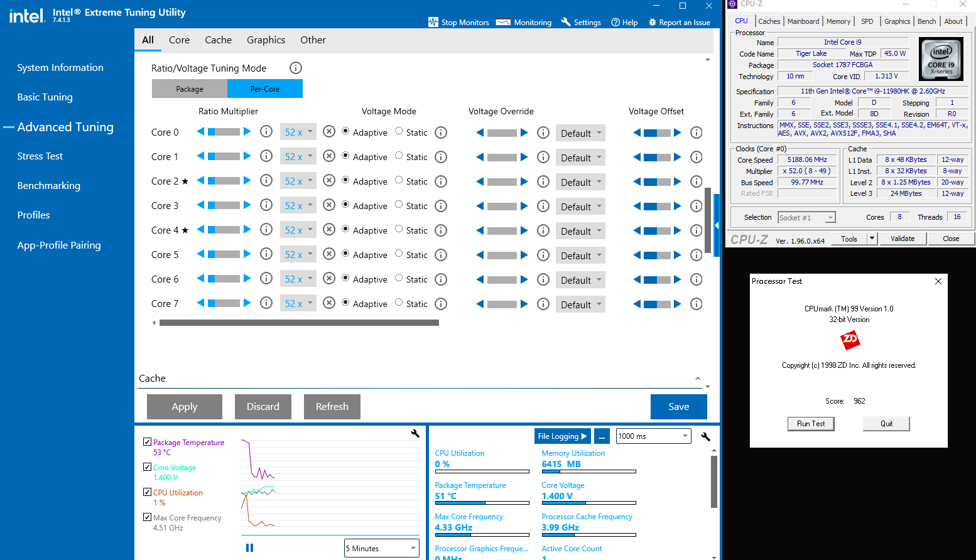Select Static voltage mode for Core 2
976x560 pixels.
click(399, 180)
